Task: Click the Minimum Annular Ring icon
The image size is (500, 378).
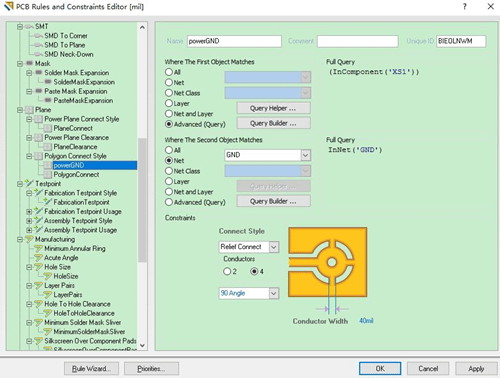Action: click(x=39, y=249)
